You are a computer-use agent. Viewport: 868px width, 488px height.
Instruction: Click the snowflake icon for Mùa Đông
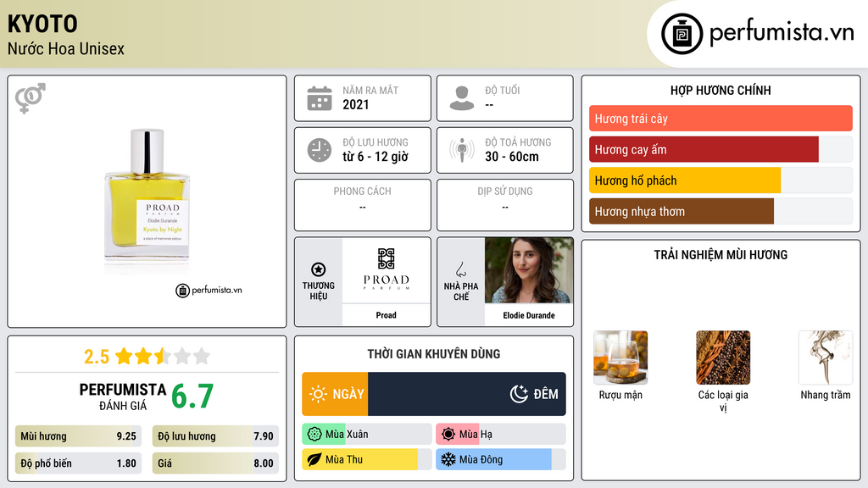[448, 460]
